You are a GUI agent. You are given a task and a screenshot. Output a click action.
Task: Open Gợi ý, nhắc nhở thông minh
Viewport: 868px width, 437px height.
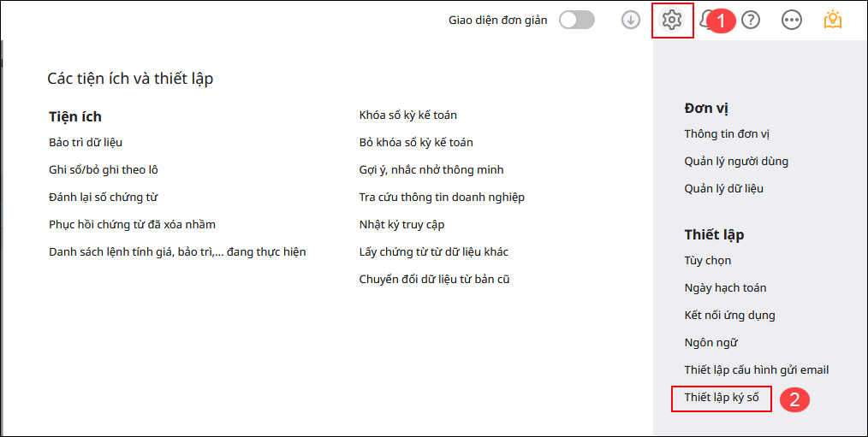pyautogui.click(x=431, y=170)
